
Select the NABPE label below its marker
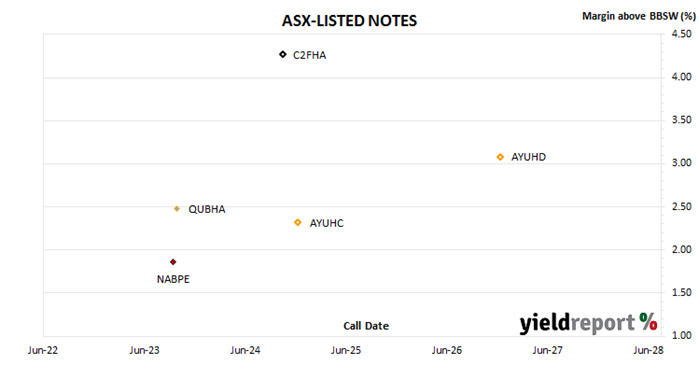click(x=173, y=279)
